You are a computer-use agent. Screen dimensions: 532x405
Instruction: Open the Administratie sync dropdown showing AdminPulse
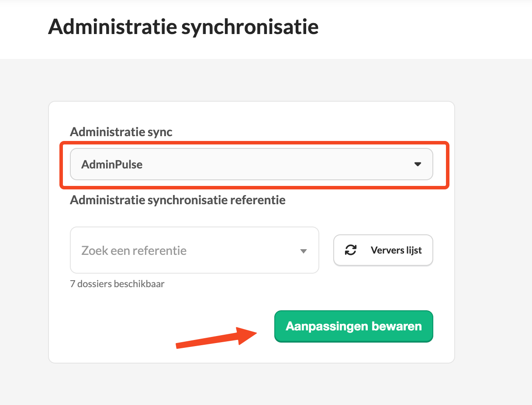(x=251, y=164)
